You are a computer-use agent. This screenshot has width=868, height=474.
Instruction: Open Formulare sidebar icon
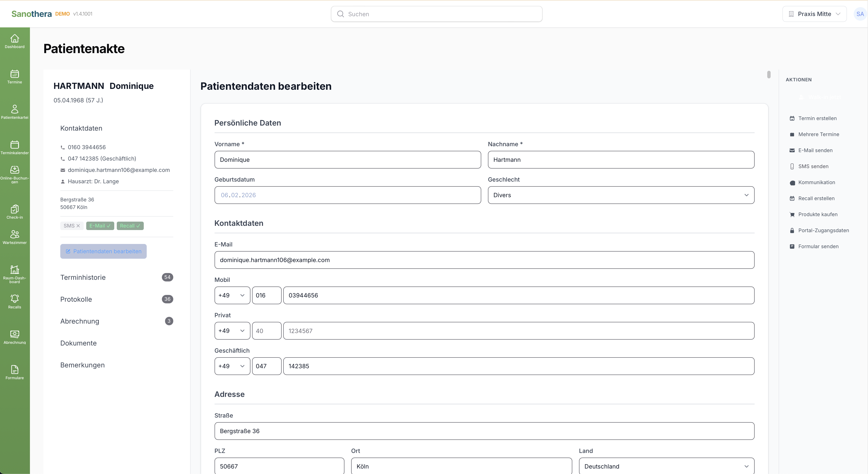[x=15, y=372]
